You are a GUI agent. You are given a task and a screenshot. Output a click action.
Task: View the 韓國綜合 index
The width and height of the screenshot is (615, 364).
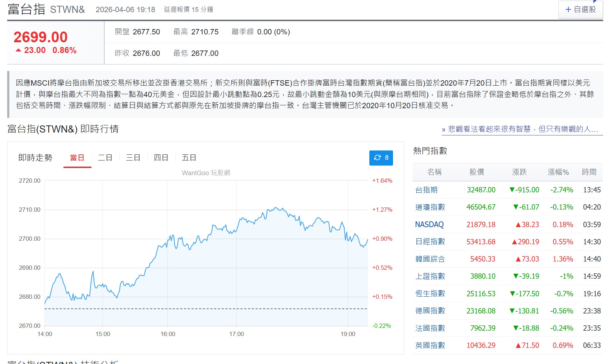click(x=430, y=259)
